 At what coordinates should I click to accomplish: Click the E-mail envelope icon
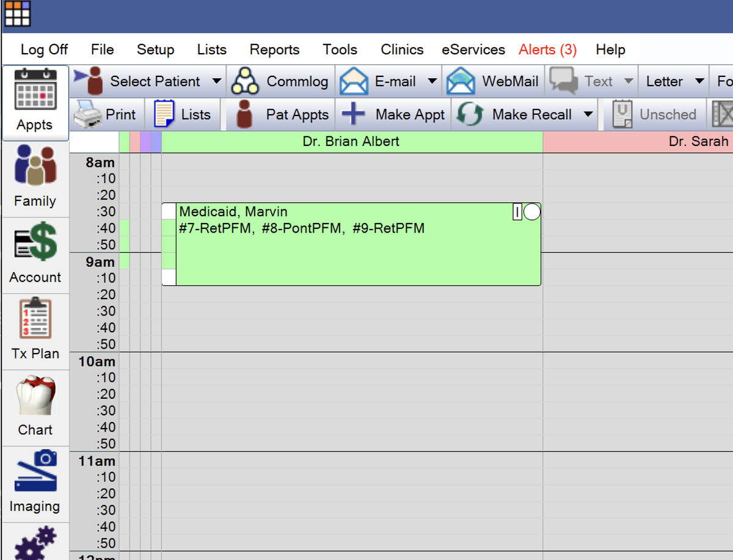[354, 81]
